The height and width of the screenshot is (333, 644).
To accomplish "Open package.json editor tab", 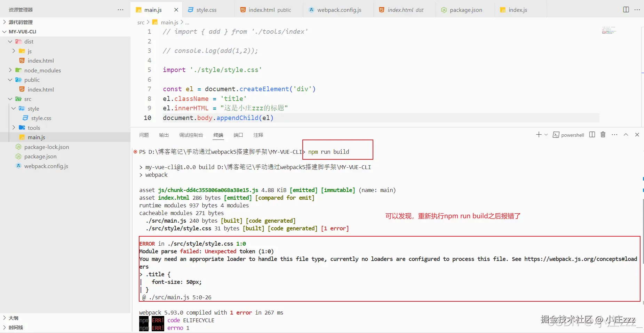I will pyautogui.click(x=466, y=10).
